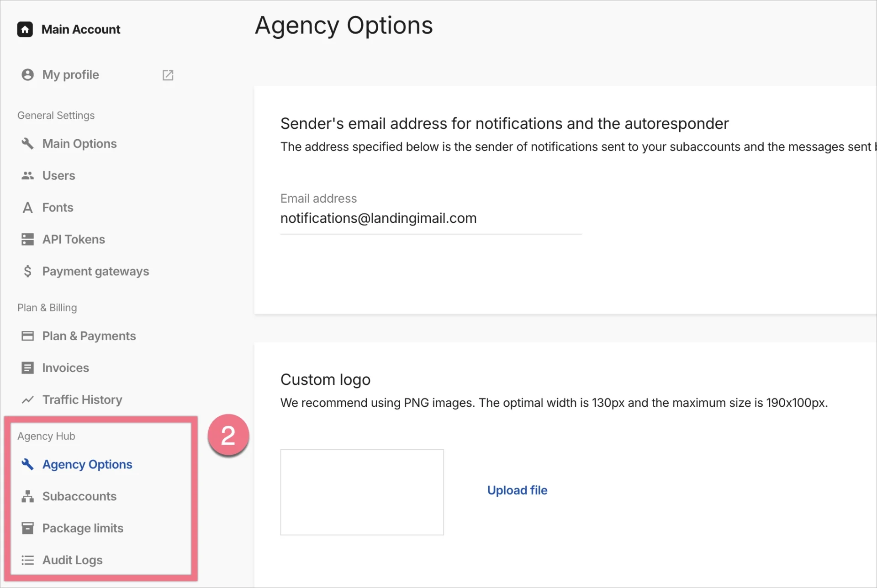This screenshot has width=877, height=588.
Task: Click the empty custom logo preview box
Action: 362,492
